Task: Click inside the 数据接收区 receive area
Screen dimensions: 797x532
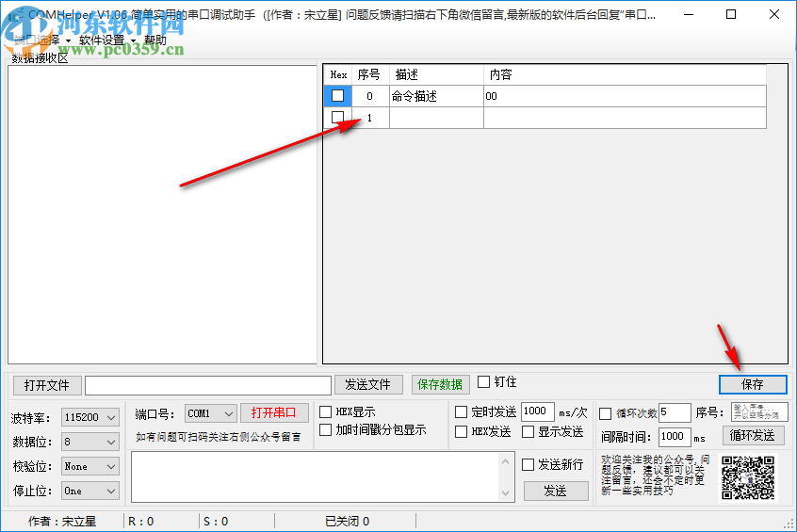Action: (x=162, y=215)
